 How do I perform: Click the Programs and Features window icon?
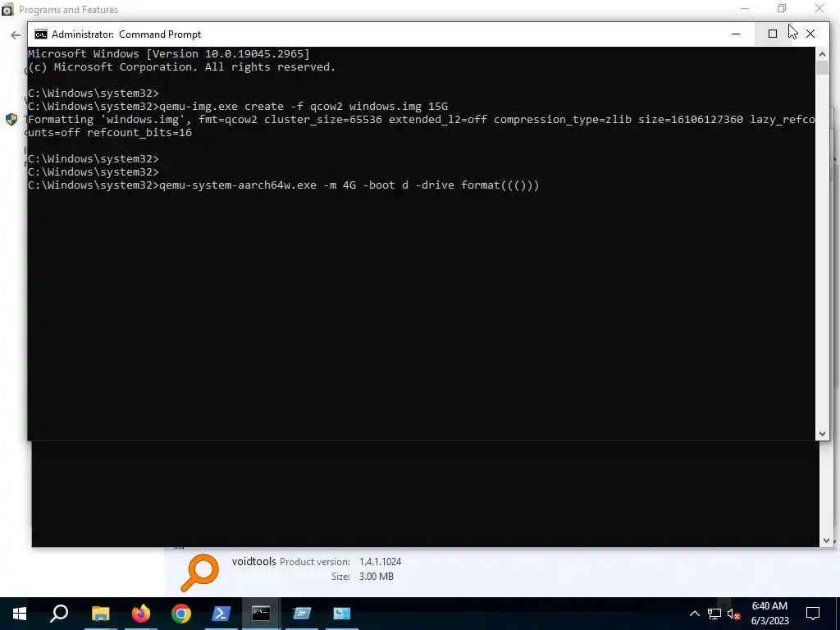pyautogui.click(x=7, y=10)
